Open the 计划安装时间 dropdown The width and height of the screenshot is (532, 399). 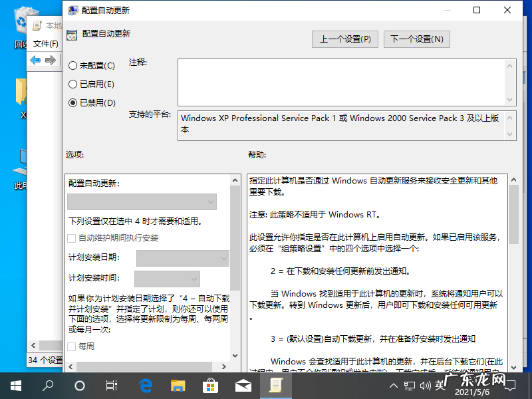point(167,279)
